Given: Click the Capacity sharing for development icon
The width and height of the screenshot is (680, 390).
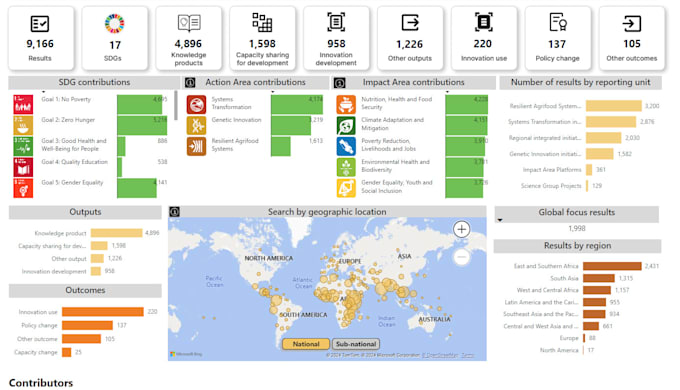Looking at the screenshot, I should point(262,23).
